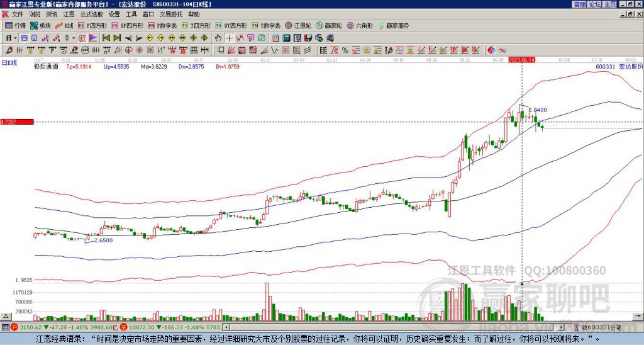The width and height of the screenshot is (644, 345).
Task: Click the jump-to-last-bar green arrow icon
Action: (x=117, y=38)
